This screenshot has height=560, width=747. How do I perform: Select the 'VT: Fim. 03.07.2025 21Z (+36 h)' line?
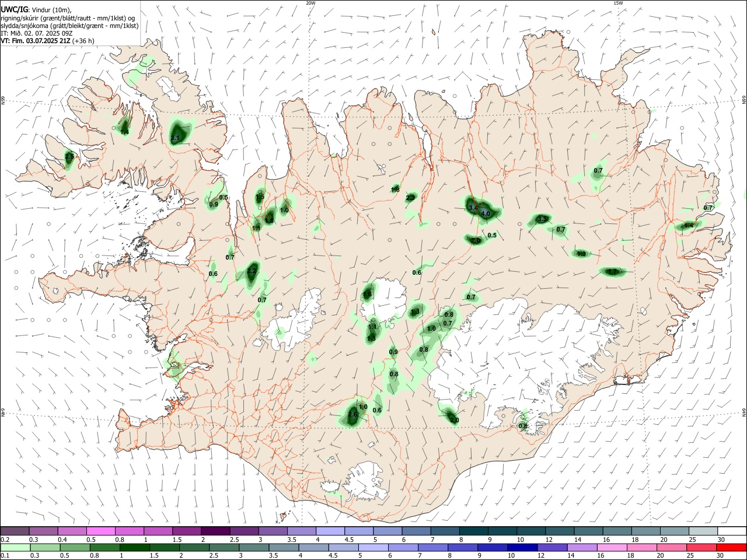(x=47, y=41)
